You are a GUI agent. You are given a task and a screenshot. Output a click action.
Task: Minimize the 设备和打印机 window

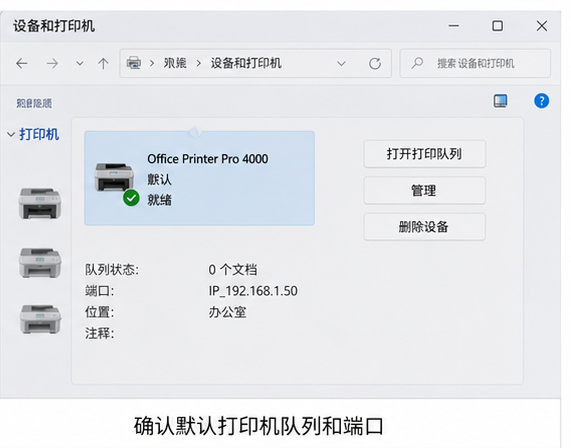[x=454, y=26]
